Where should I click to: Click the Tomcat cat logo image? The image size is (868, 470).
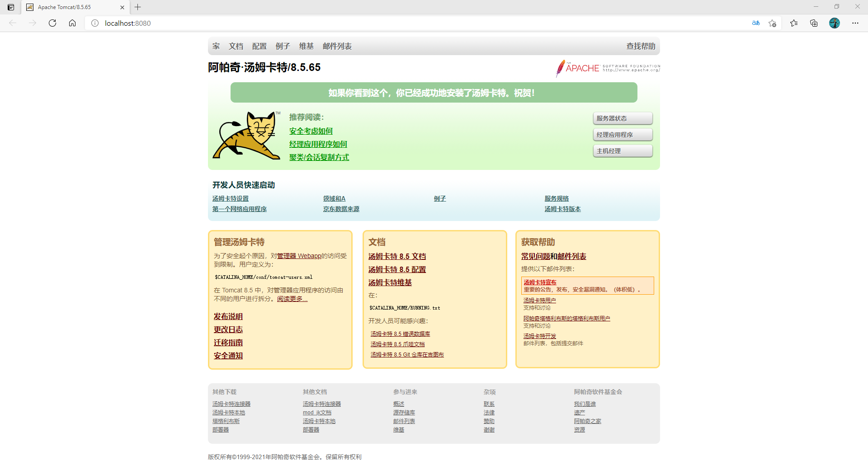[x=246, y=135]
